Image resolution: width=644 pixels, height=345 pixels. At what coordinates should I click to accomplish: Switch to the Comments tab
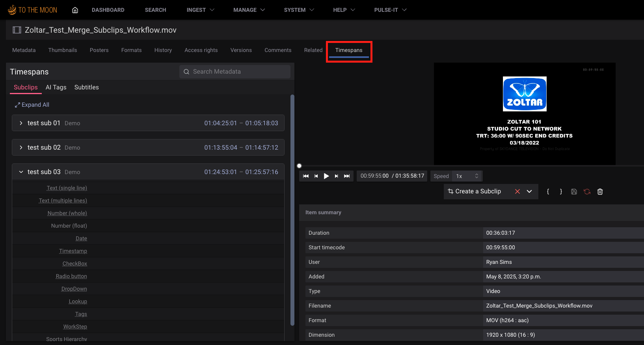coord(278,50)
